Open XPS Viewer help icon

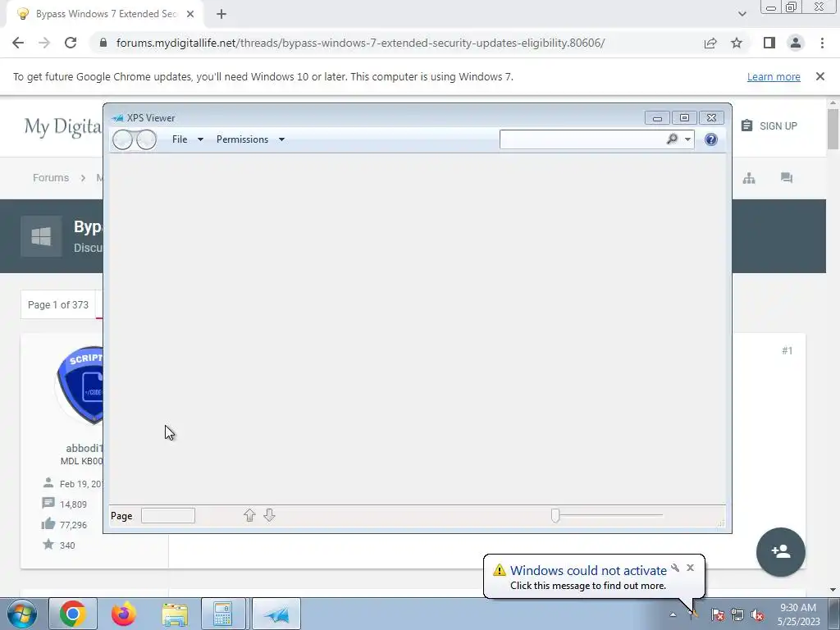click(711, 139)
